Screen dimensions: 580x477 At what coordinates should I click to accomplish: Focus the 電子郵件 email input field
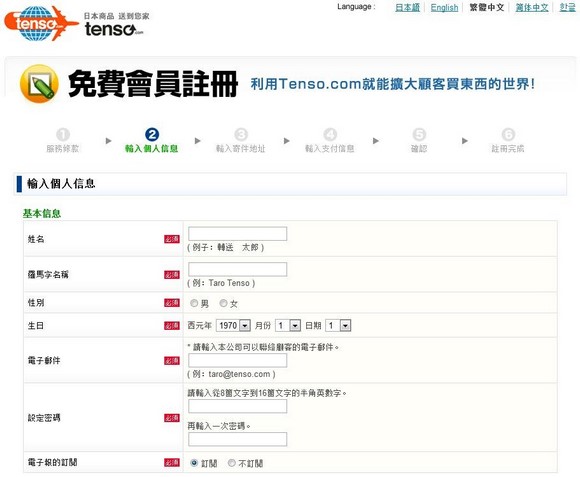[x=237, y=360]
